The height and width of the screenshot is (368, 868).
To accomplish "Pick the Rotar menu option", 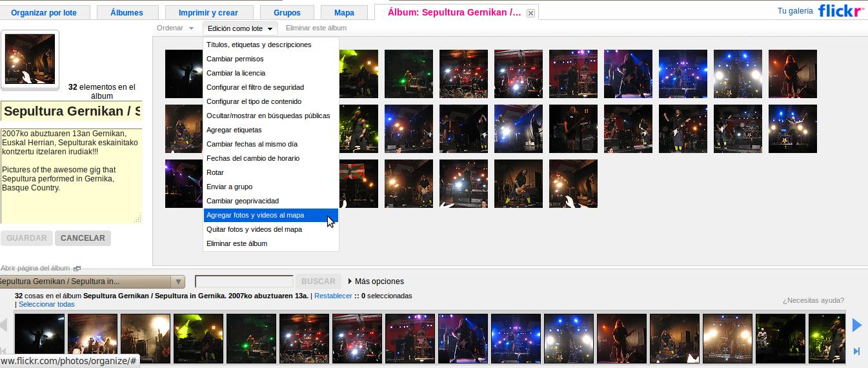I will 215,172.
